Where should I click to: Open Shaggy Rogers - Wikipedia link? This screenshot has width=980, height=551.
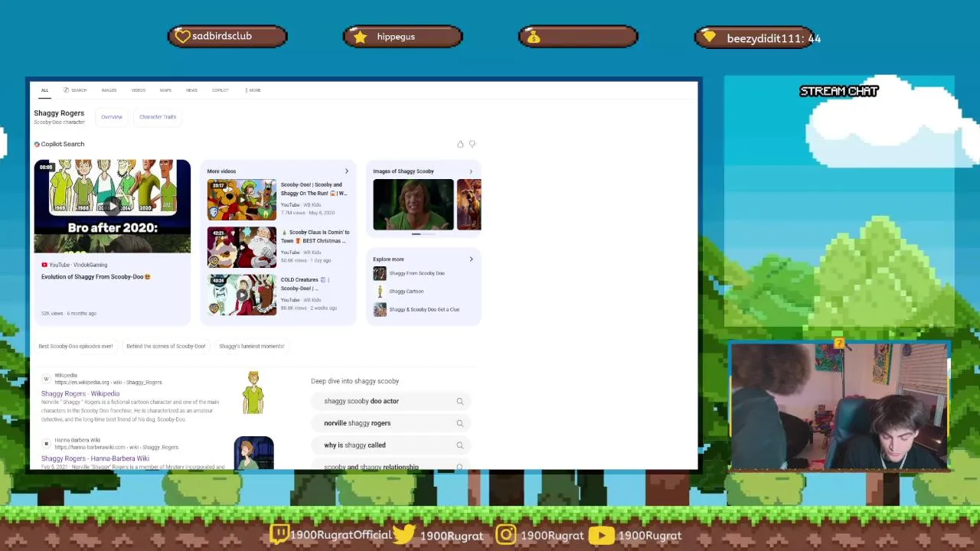tap(80, 393)
